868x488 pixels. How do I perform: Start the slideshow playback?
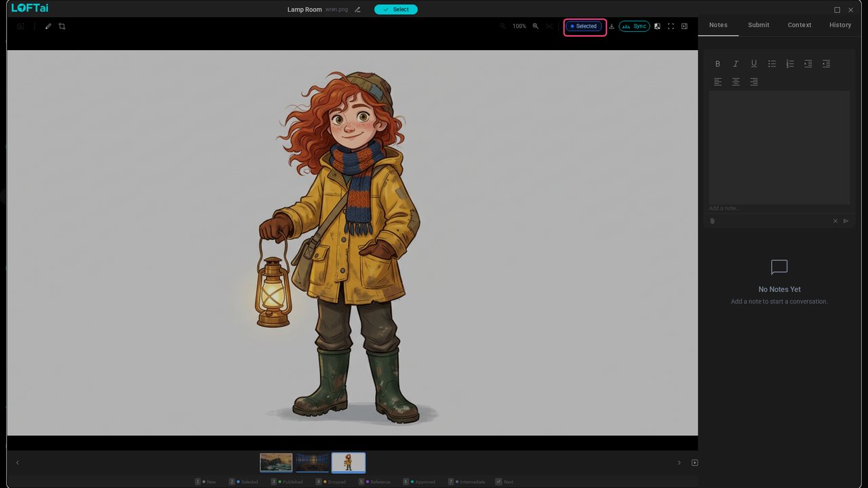(x=694, y=463)
